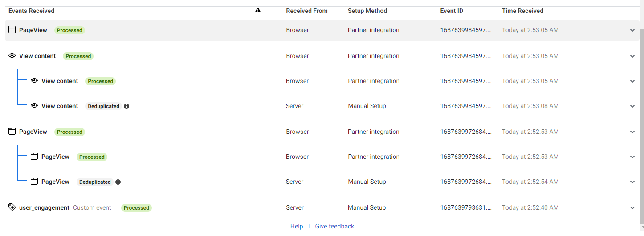Click the user_engagement tag icon
644x236 pixels.
point(12,207)
